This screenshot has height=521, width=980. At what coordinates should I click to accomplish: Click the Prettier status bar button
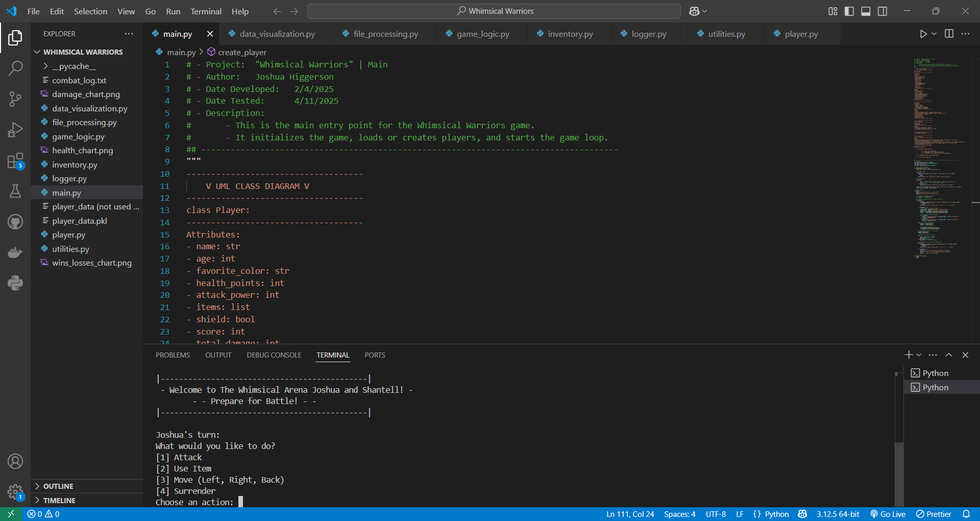pyautogui.click(x=934, y=514)
